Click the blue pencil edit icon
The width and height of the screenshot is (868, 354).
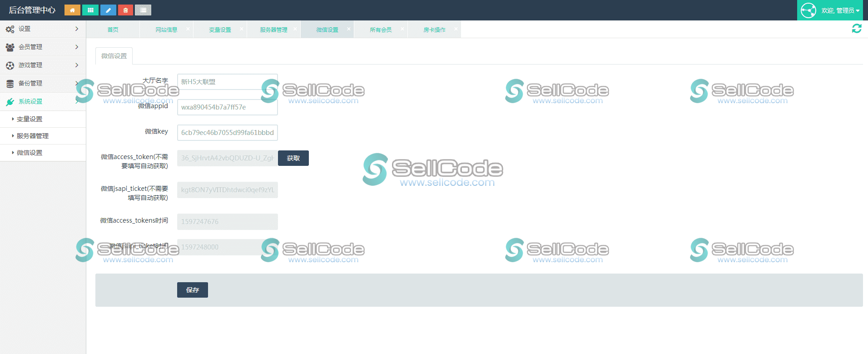coord(108,10)
